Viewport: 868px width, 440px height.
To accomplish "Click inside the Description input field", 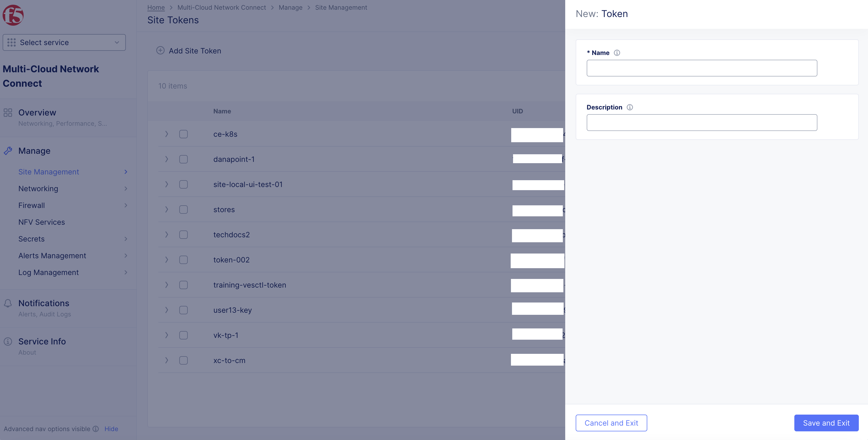I will pyautogui.click(x=702, y=123).
